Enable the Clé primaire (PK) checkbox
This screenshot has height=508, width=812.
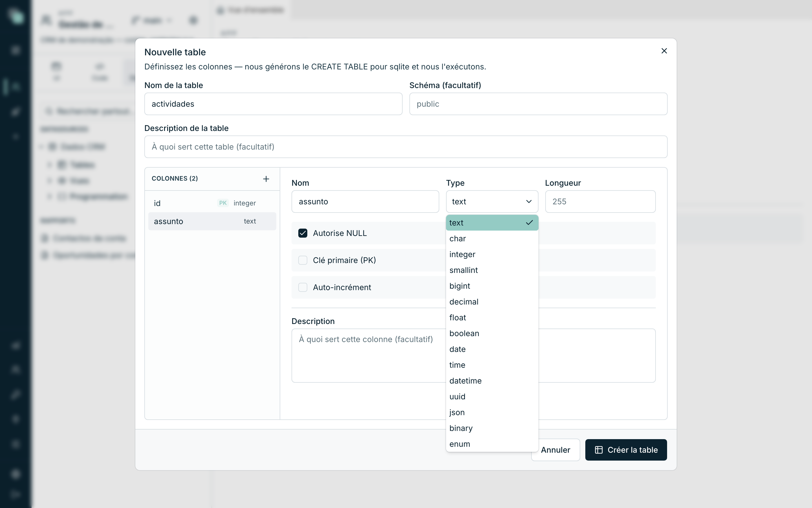(303, 260)
